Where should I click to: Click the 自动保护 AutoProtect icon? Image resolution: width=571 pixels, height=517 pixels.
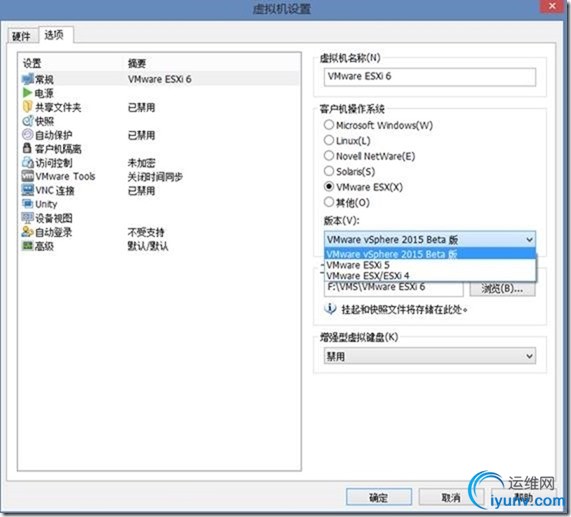point(28,135)
